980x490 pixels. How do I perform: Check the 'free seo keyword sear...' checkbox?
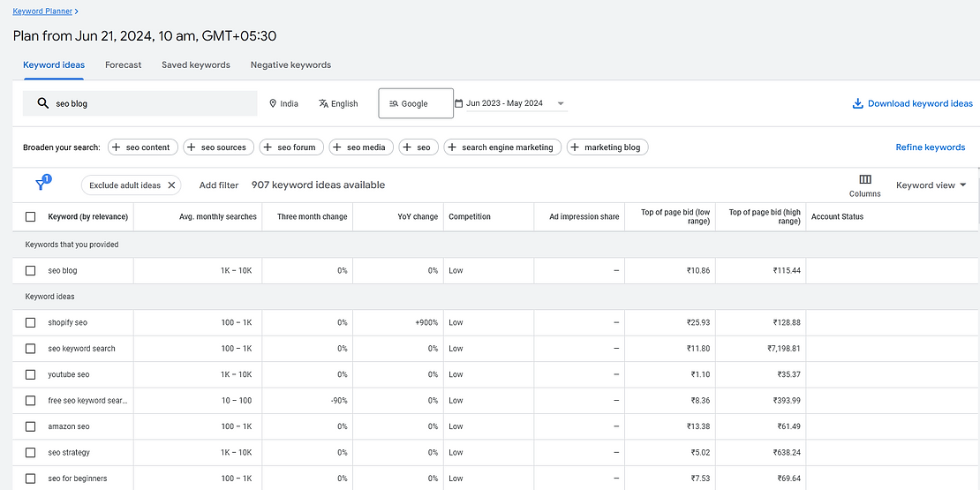click(31, 401)
